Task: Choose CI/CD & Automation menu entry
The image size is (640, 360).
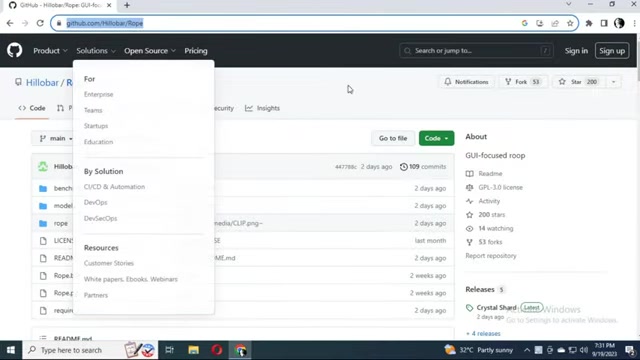Action: pos(114,187)
